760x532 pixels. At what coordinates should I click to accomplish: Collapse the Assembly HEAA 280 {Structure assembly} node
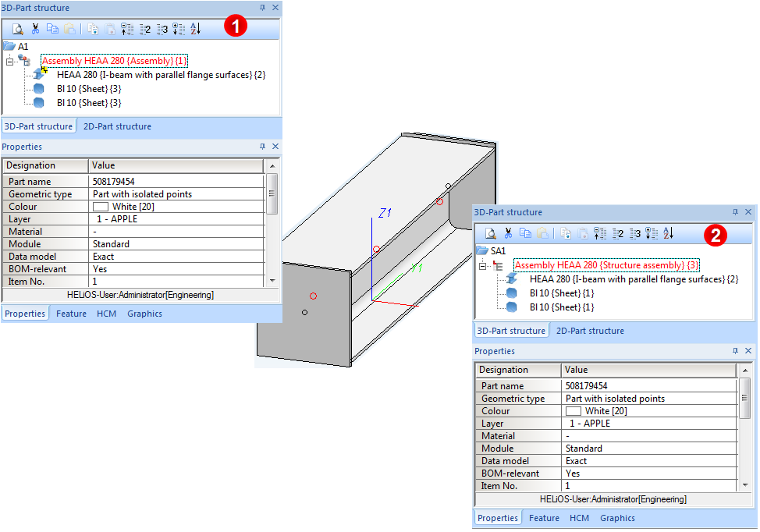pyautogui.click(x=482, y=266)
